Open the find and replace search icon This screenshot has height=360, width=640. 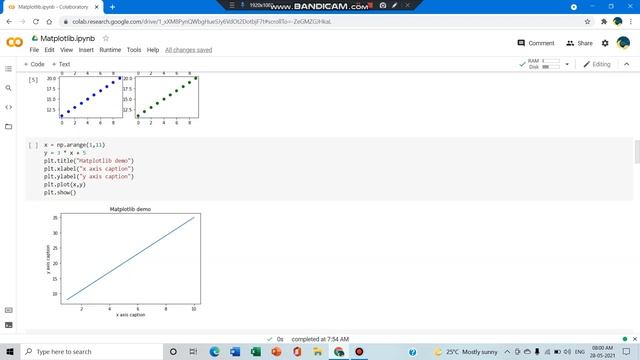(x=8, y=88)
